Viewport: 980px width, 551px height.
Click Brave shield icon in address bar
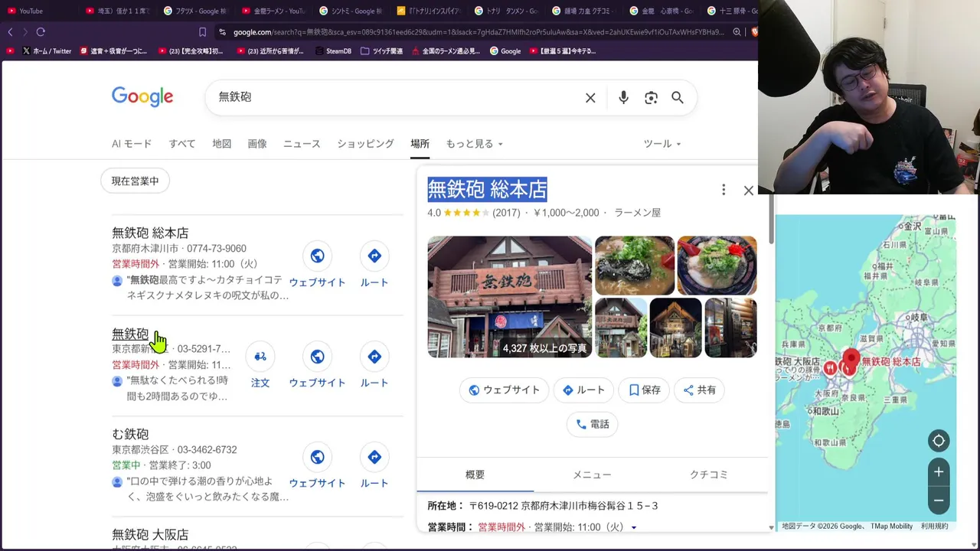pos(753,32)
